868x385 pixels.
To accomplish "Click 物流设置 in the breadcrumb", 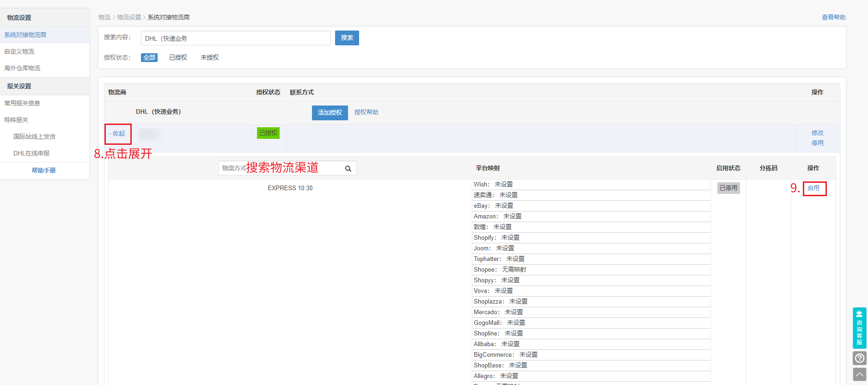I will 129,17.
